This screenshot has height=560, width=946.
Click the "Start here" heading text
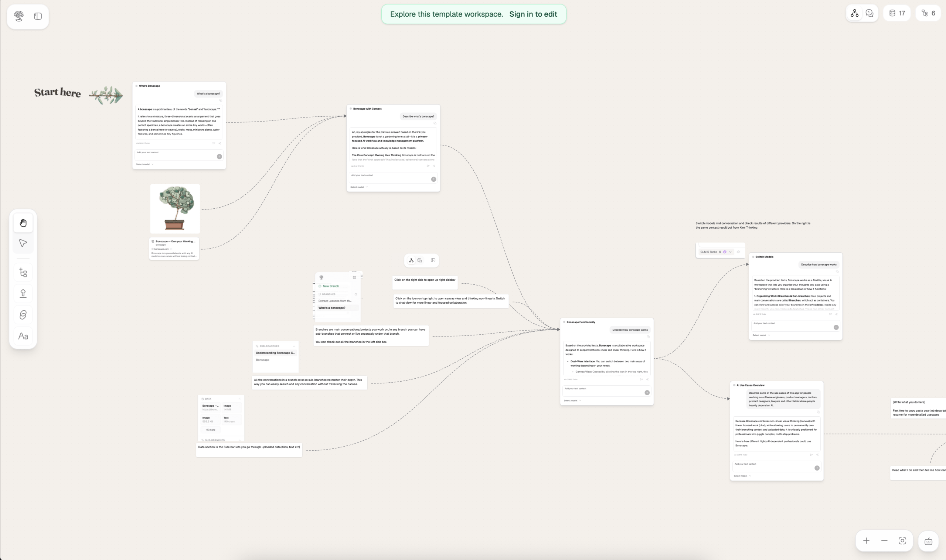coord(57,93)
